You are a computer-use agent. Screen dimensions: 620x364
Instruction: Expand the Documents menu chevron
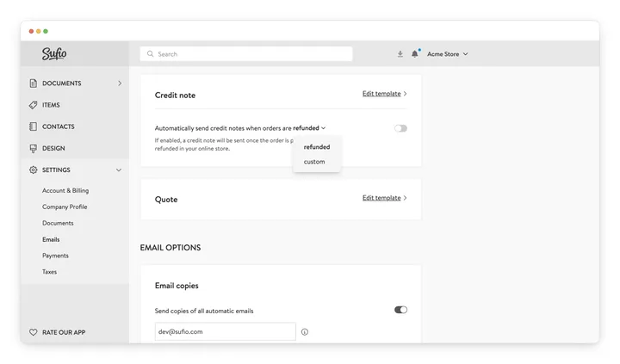[120, 83]
